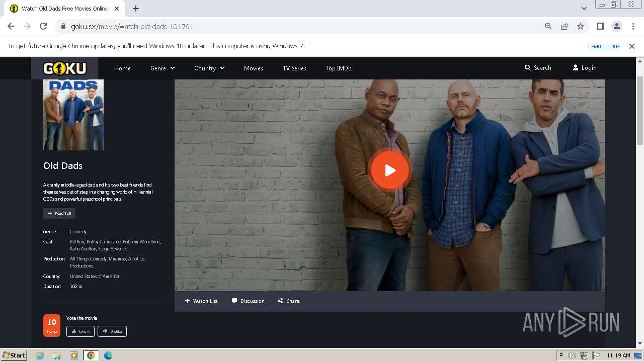The height and width of the screenshot is (362, 644).
Task: Open File Explorer from taskbar
Action: [x=57, y=355]
